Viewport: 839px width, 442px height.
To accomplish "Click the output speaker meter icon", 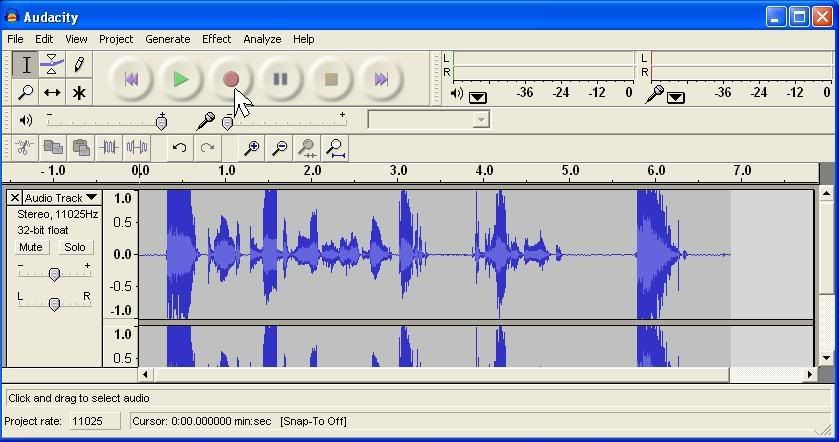I will (456, 94).
